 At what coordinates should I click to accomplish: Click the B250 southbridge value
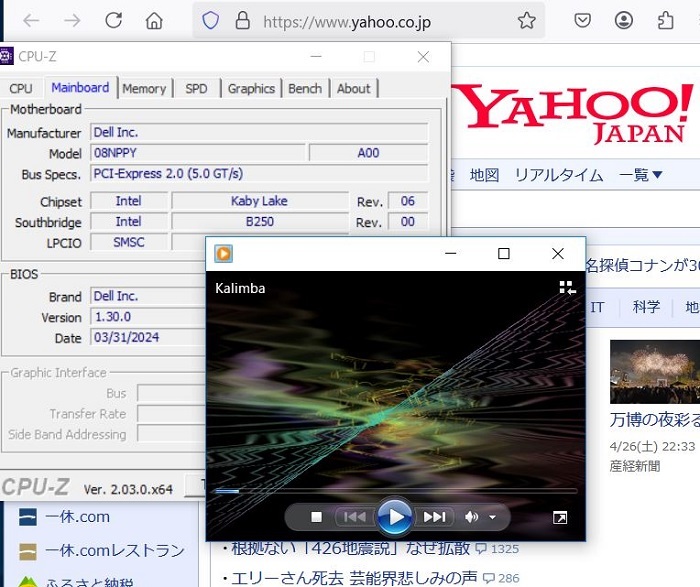point(259,221)
